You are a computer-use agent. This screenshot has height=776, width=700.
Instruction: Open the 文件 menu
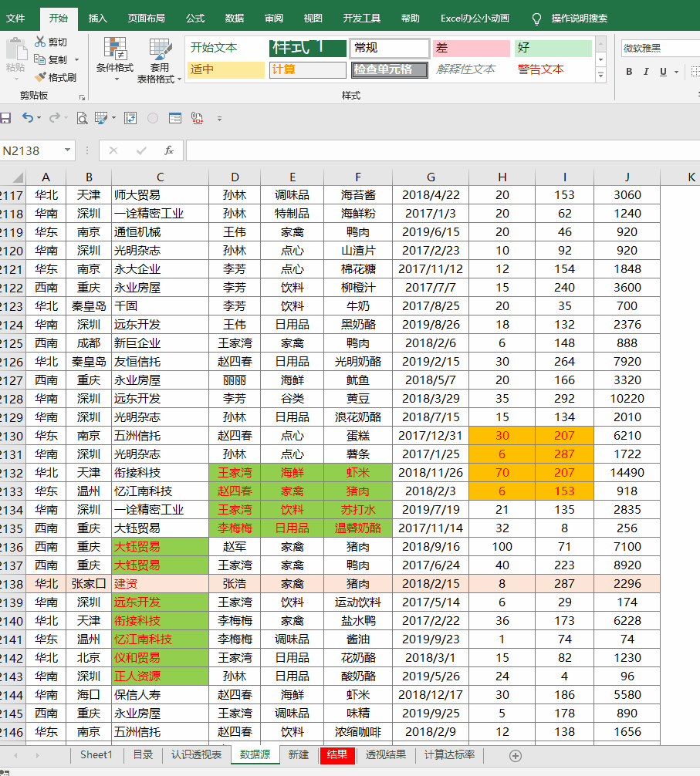[x=15, y=19]
